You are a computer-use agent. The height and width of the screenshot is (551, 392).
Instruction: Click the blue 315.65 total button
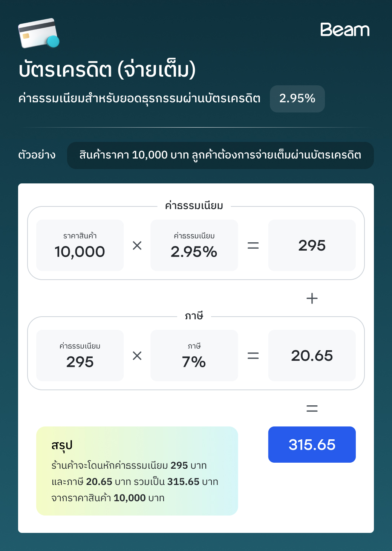(312, 445)
